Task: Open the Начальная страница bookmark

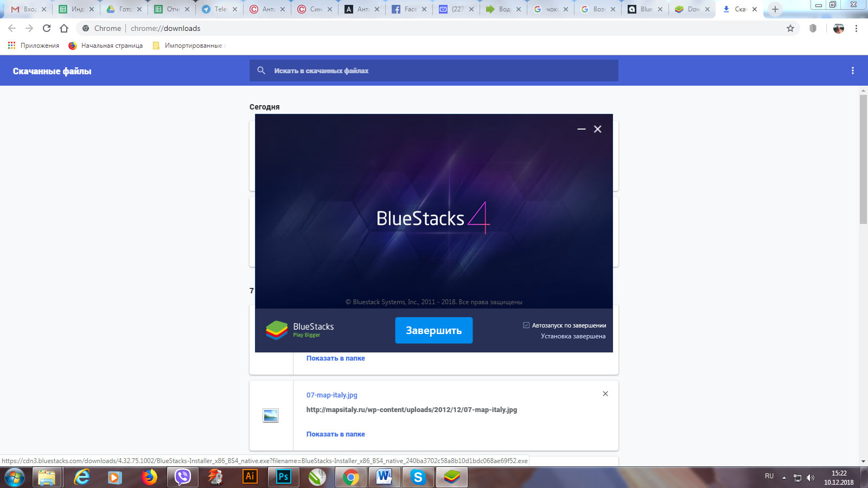Action: (106, 46)
